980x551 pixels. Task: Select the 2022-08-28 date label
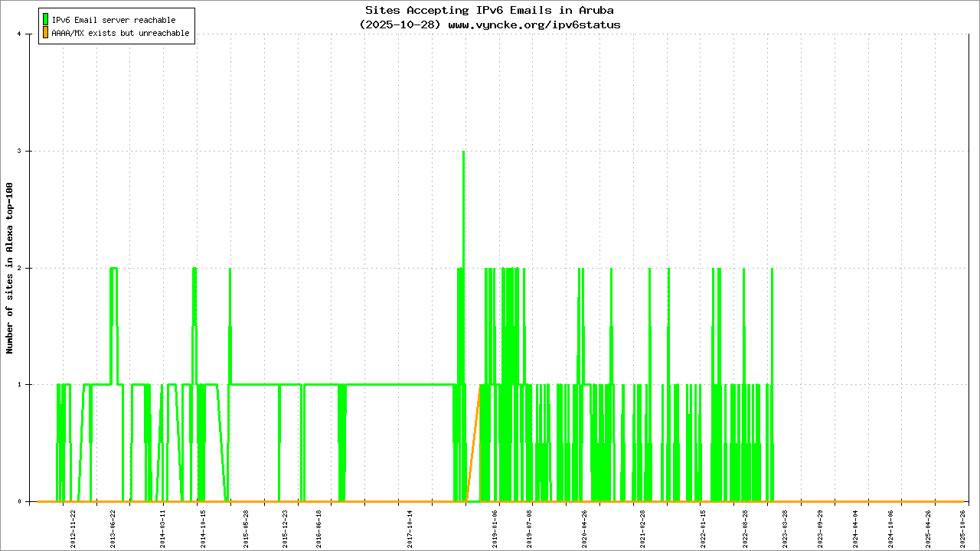[745, 527]
